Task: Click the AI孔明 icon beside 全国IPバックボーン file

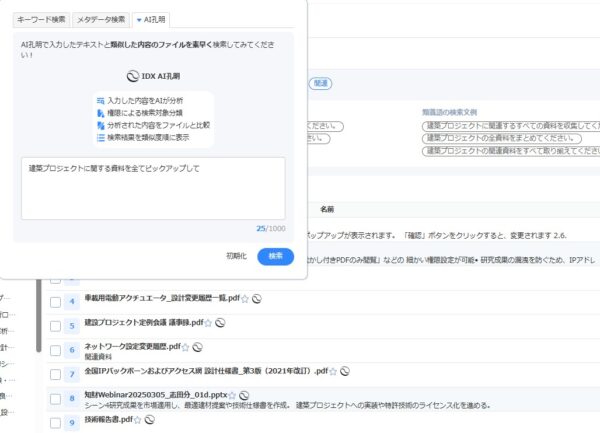Action: (x=345, y=371)
